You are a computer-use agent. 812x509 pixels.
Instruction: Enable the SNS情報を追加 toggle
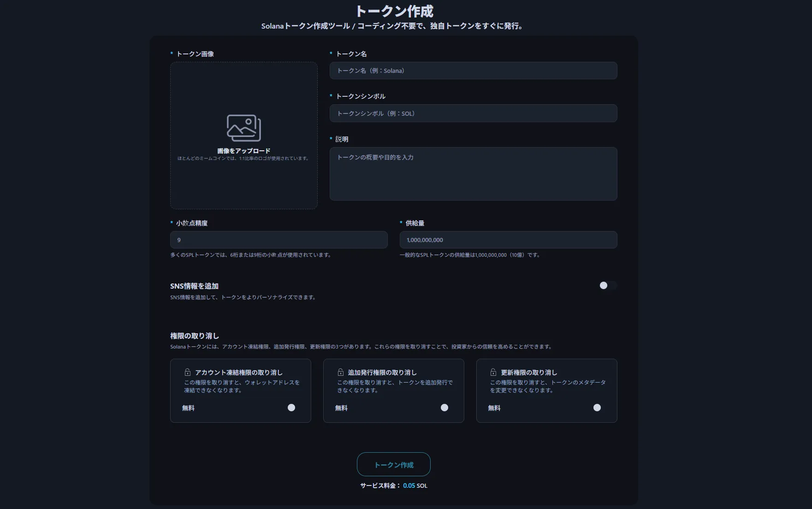tap(608, 285)
